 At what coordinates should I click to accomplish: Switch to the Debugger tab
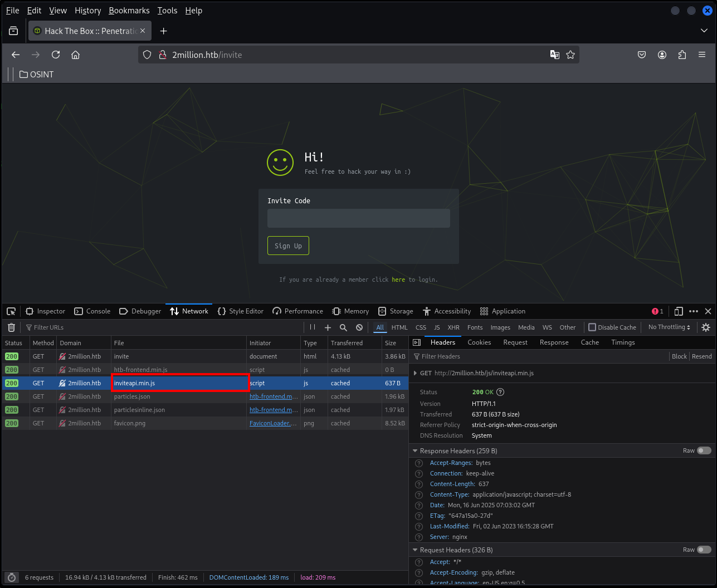(140, 311)
